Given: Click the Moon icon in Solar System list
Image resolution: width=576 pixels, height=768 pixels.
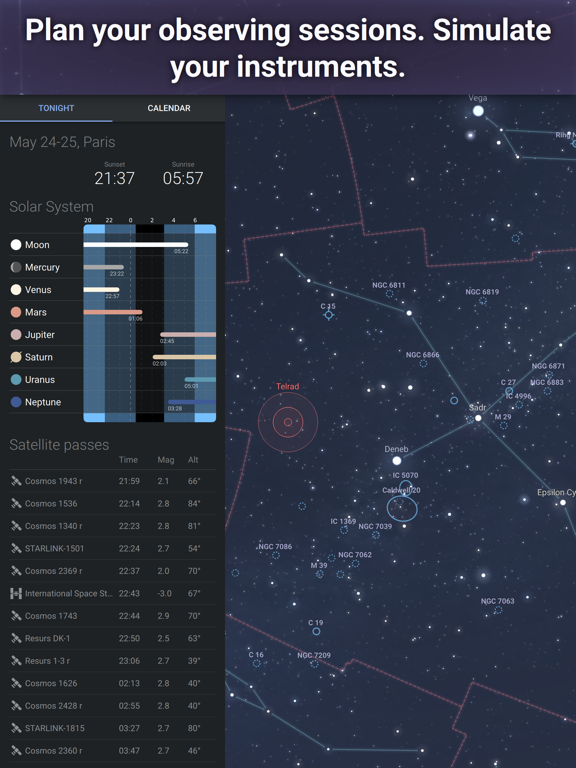Looking at the screenshot, I should pyautogui.click(x=16, y=244).
